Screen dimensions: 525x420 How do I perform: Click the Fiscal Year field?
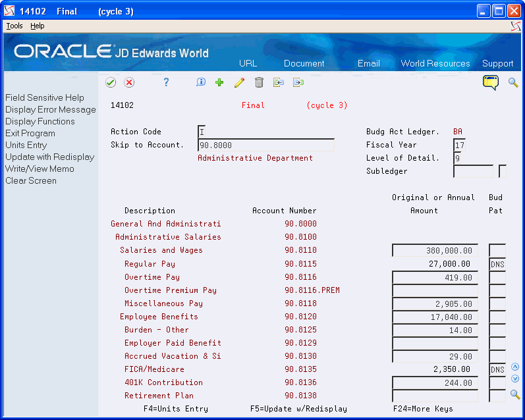point(459,145)
